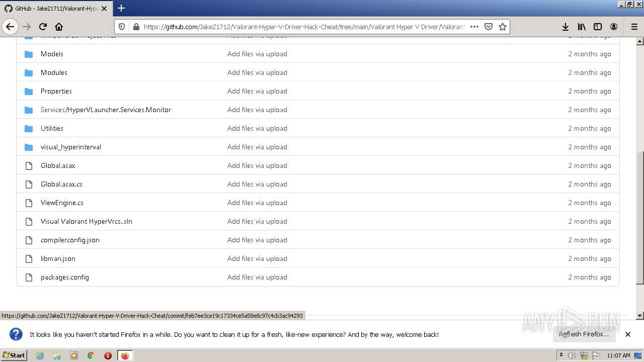
Task: Click folder icon beside visual_hyperinterval
Action: click(x=29, y=147)
